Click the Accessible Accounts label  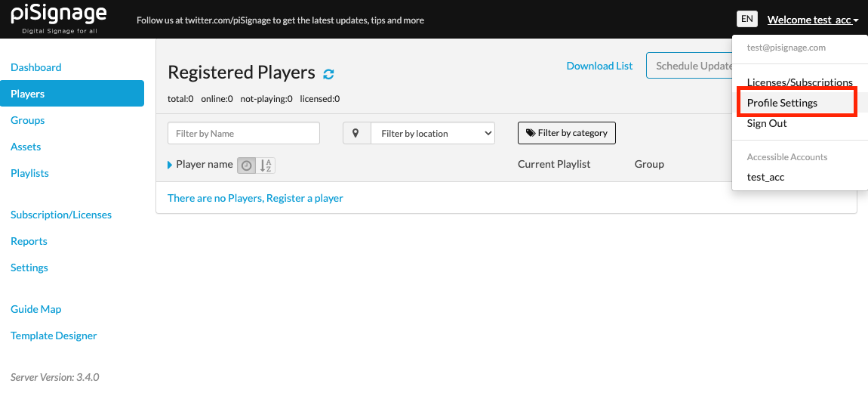(x=787, y=157)
